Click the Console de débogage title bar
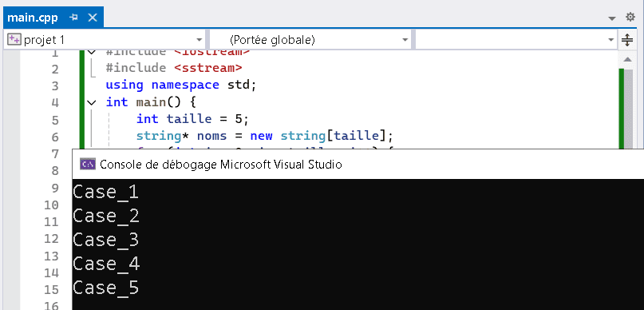 358,165
